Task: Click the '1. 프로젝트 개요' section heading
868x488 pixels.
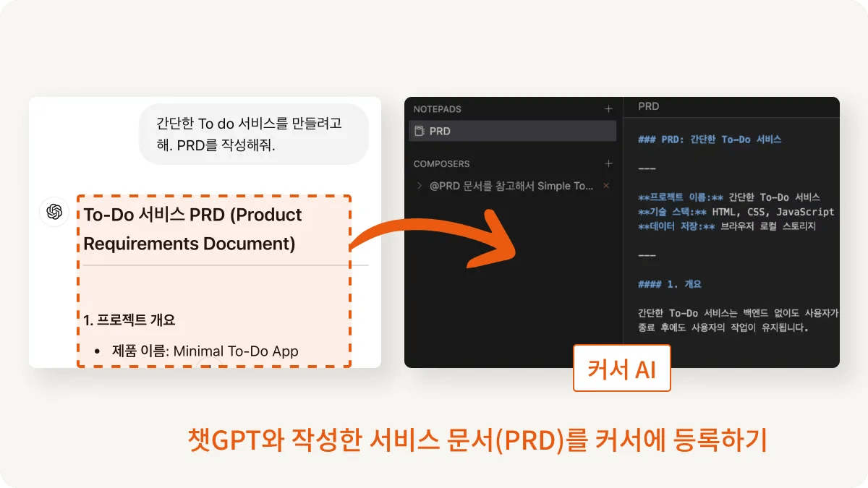Action: tap(129, 320)
